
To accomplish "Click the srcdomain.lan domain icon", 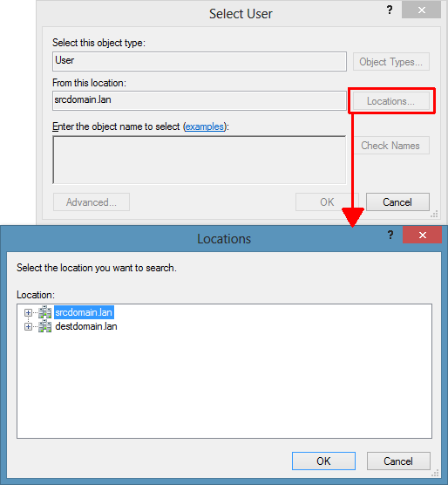I will coord(45,312).
